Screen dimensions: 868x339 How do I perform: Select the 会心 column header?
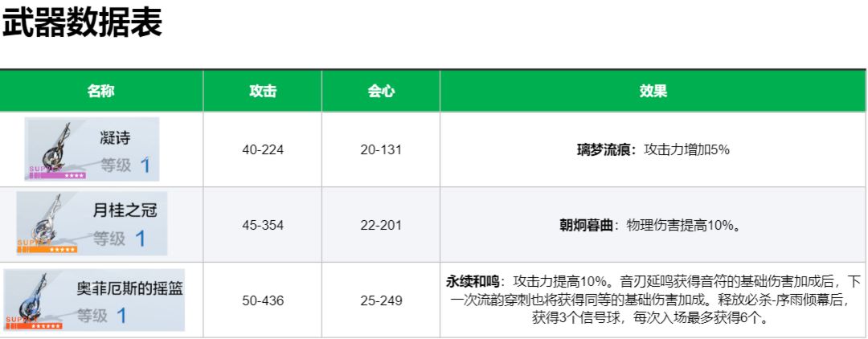pos(381,92)
